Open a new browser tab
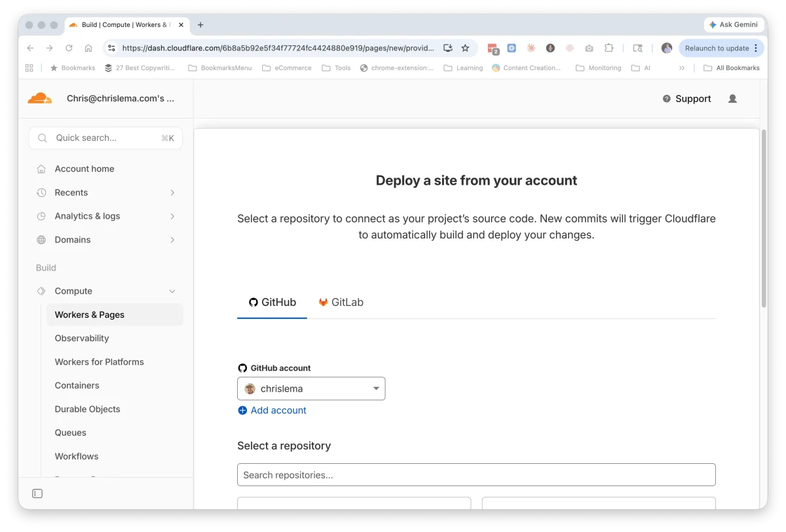786x532 pixels. point(200,25)
